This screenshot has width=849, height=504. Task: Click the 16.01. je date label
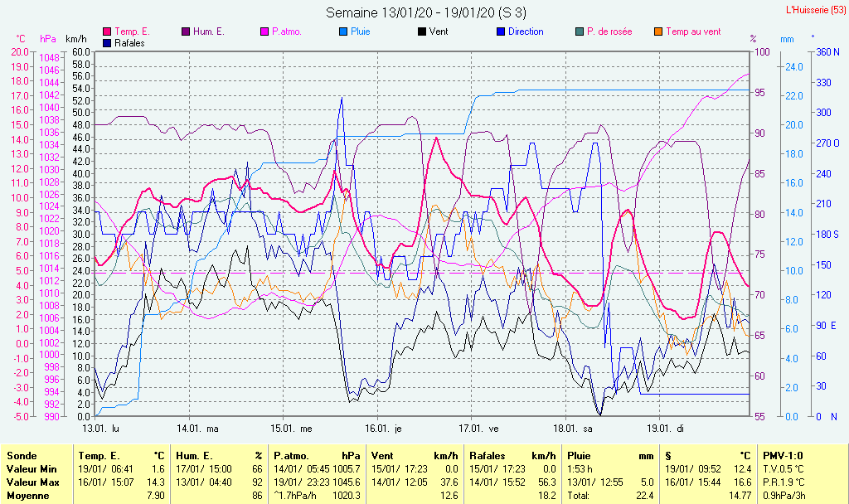tap(383, 429)
